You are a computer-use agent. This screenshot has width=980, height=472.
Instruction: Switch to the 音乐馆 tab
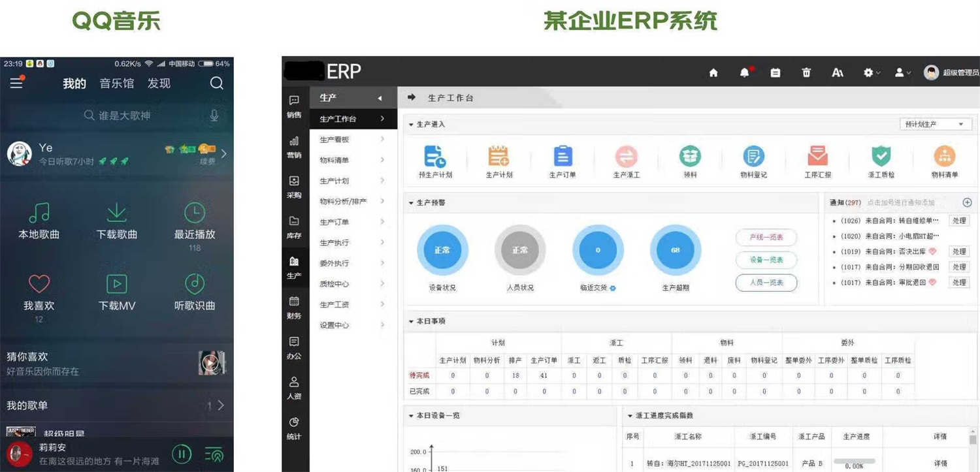pyautogui.click(x=116, y=84)
